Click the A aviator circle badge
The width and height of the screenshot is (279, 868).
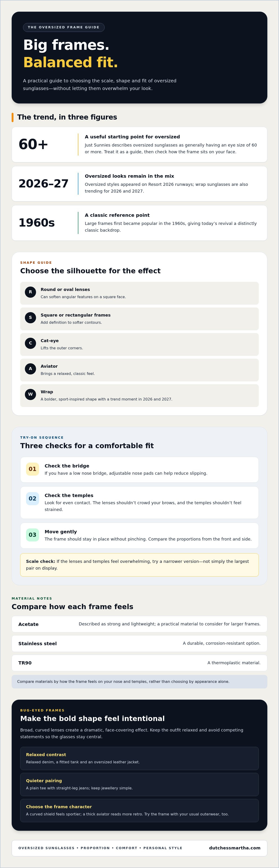[30, 369]
